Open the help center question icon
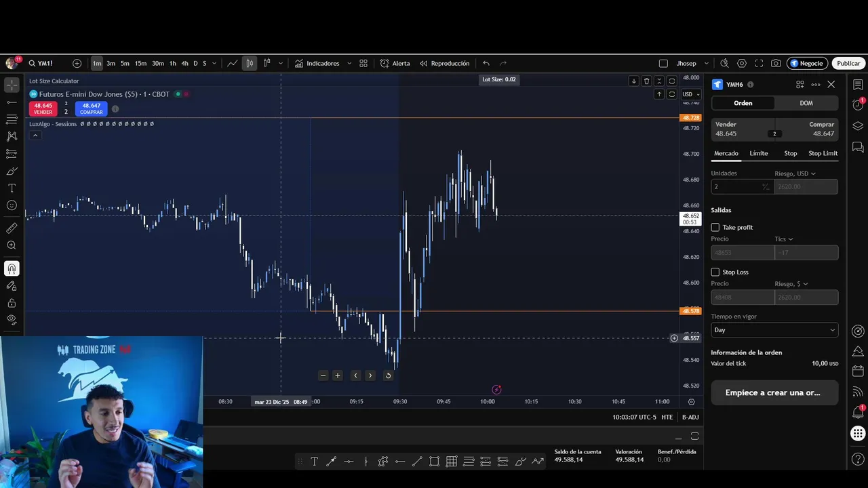The width and height of the screenshot is (868, 488). pos(858,460)
